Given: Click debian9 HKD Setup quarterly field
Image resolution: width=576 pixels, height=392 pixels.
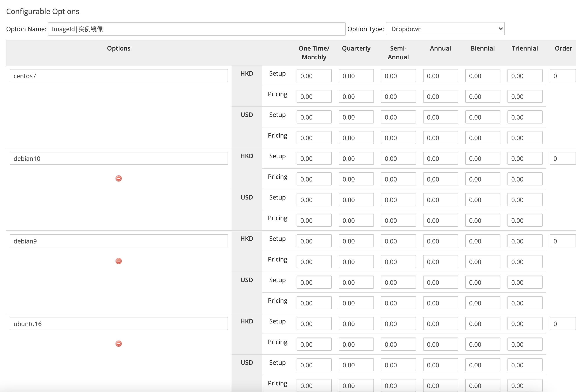Looking at the screenshot, I should 356,241.
